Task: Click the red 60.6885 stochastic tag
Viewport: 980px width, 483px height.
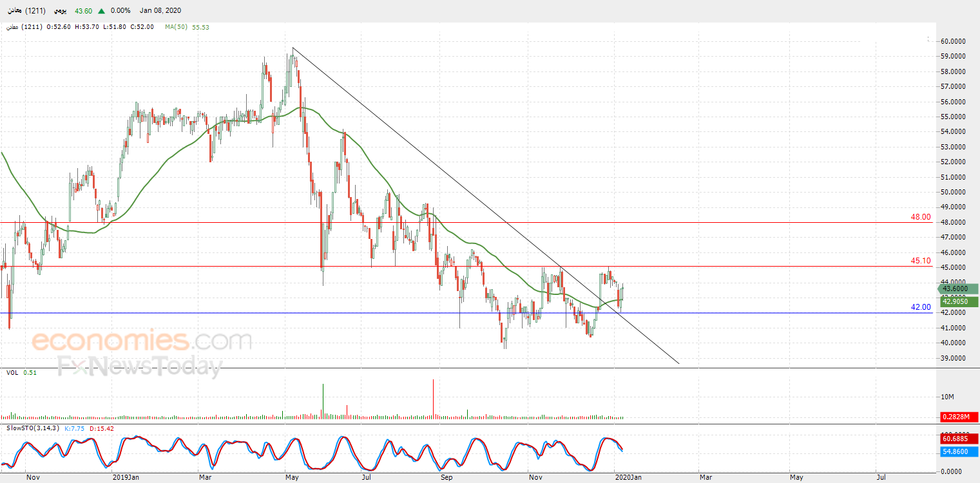Action: 959,439
